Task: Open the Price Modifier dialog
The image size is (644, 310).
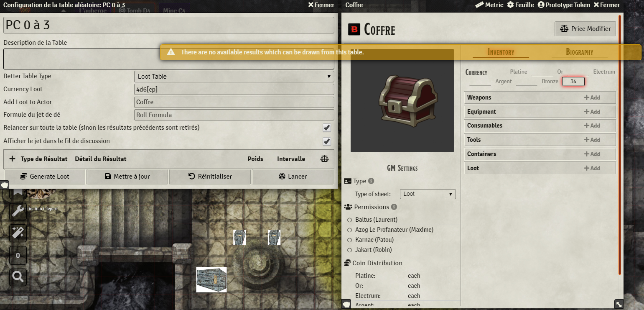Action: coord(585,29)
